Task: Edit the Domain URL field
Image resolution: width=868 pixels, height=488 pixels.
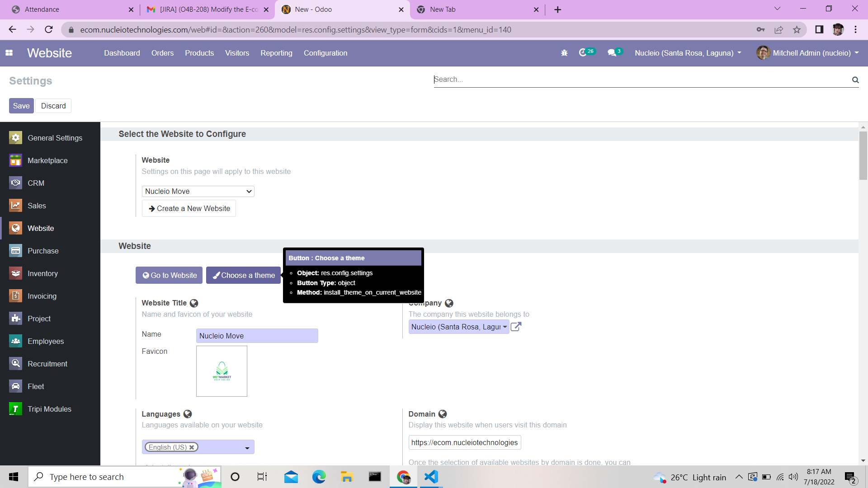Action: (465, 442)
